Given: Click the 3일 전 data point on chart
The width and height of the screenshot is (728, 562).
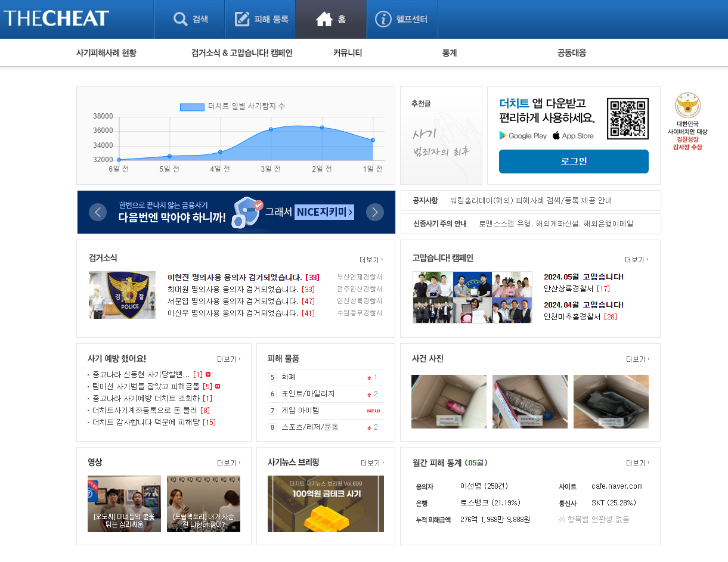Looking at the screenshot, I should click(x=271, y=129).
